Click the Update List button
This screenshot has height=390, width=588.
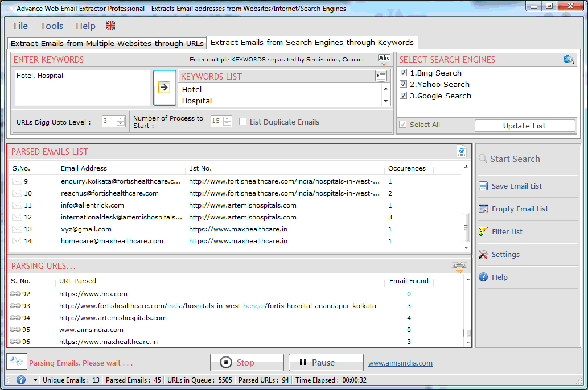pos(525,126)
